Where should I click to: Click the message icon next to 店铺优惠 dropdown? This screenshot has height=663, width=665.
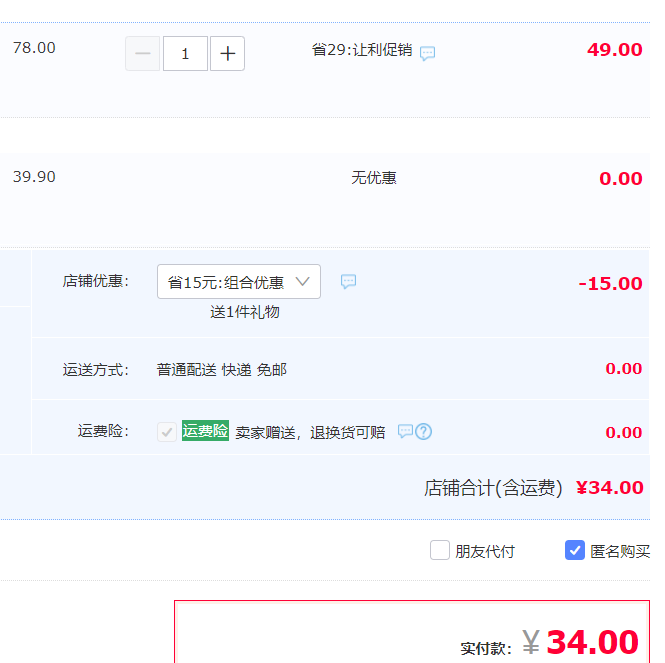point(348,282)
